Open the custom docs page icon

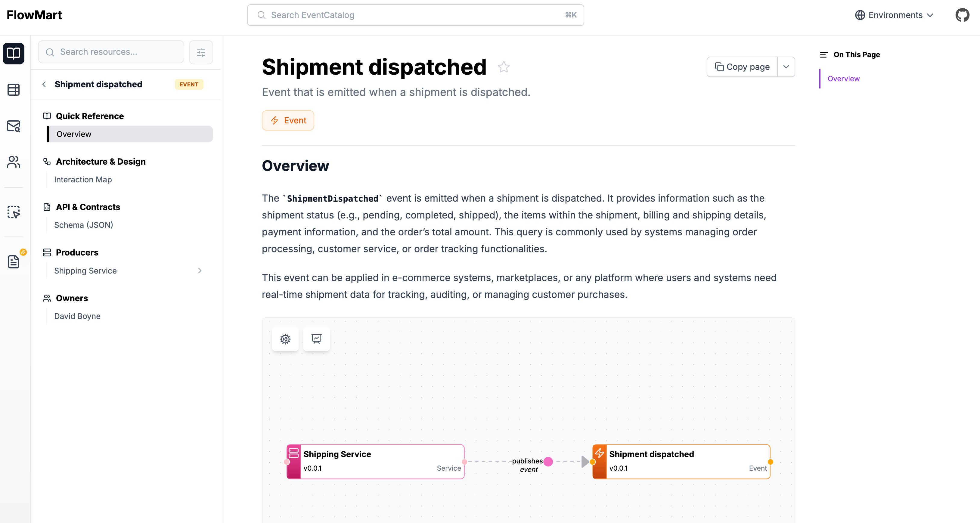click(x=14, y=261)
